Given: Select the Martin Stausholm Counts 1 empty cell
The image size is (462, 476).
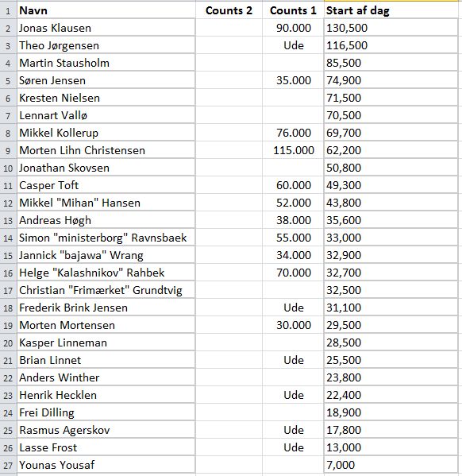Looking at the screenshot, I should pyautogui.click(x=293, y=63).
